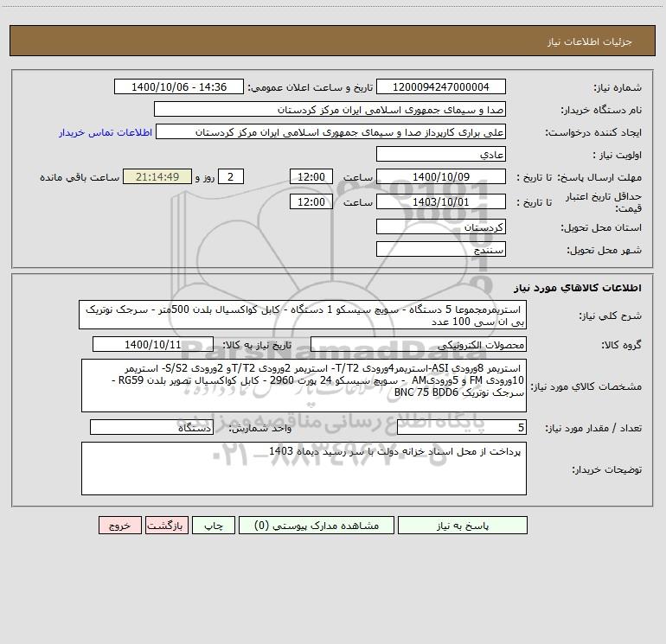The height and width of the screenshot is (644, 666).
Task: Click the واحد شمارش field دستگاه
Action: [x=151, y=427]
